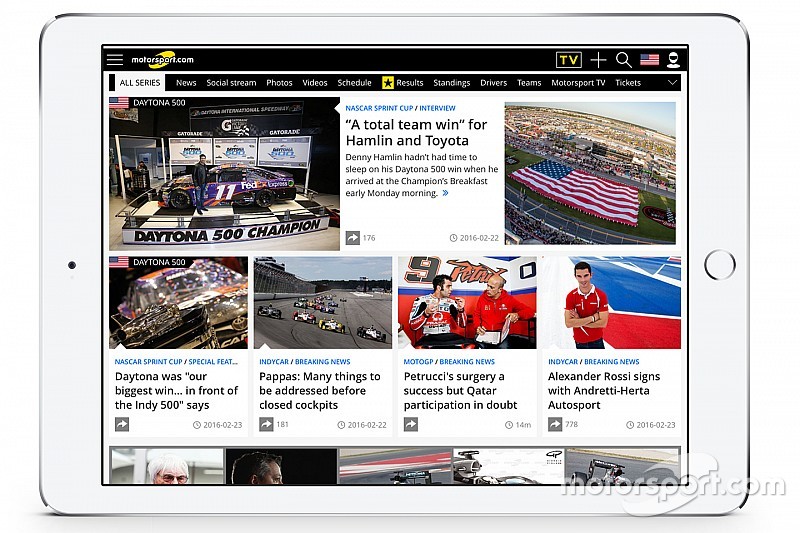Image resolution: width=800 pixels, height=533 pixels.
Task: Open Daytona 500 Champion car photo
Action: (224, 174)
